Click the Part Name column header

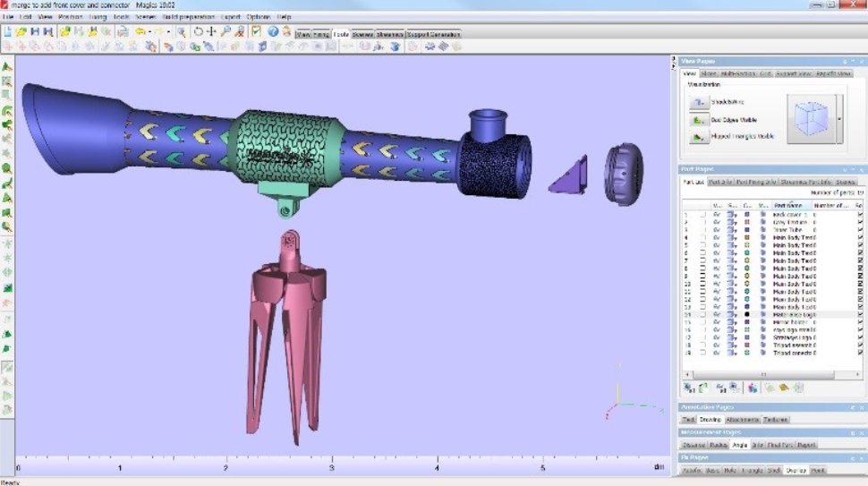click(791, 205)
